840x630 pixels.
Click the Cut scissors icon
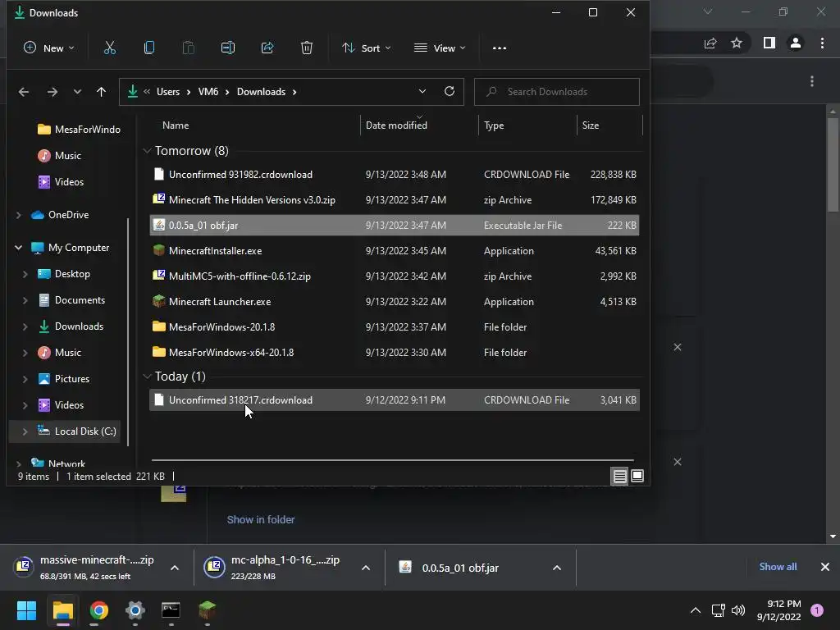click(109, 48)
